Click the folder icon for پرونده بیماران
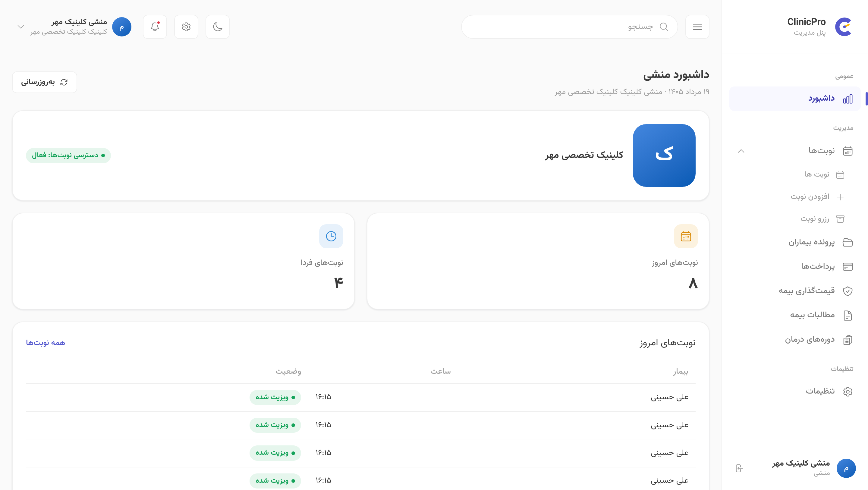 (848, 242)
